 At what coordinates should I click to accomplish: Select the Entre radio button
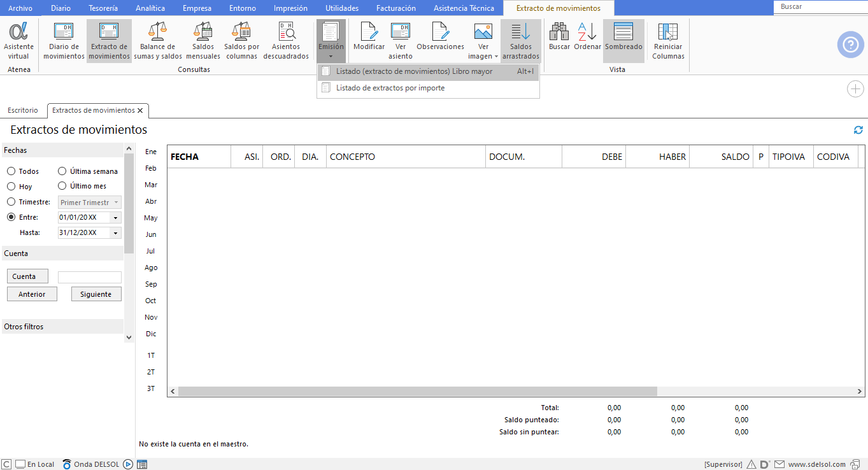point(11,217)
